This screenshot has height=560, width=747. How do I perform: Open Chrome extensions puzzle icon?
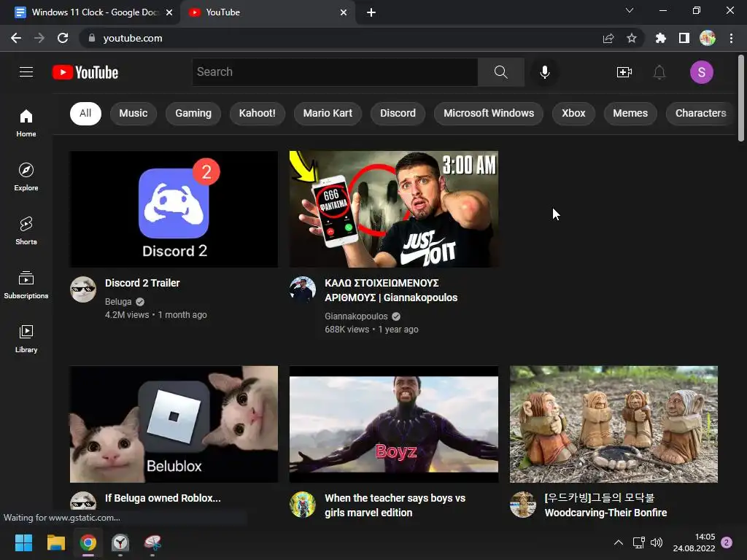tap(660, 38)
